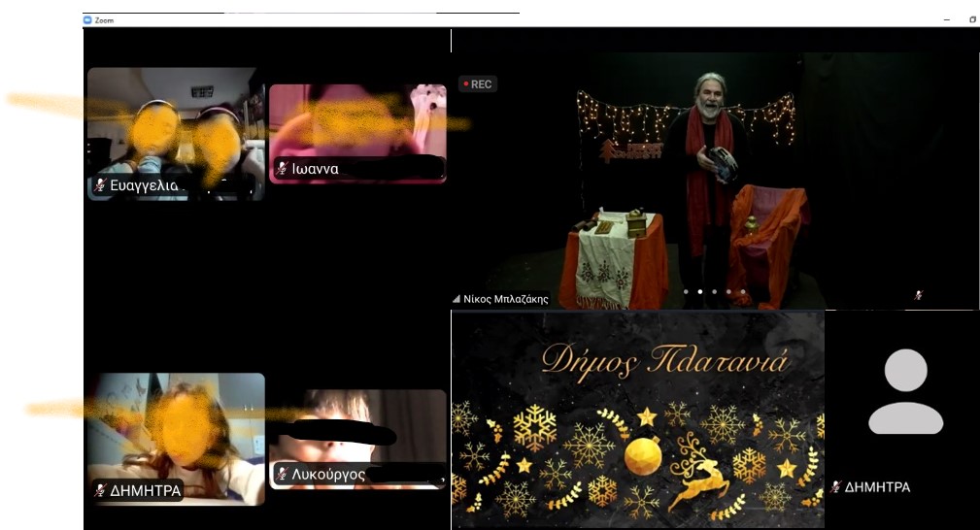Click the muted microphone icon beside Ιωαννα

click(282, 169)
